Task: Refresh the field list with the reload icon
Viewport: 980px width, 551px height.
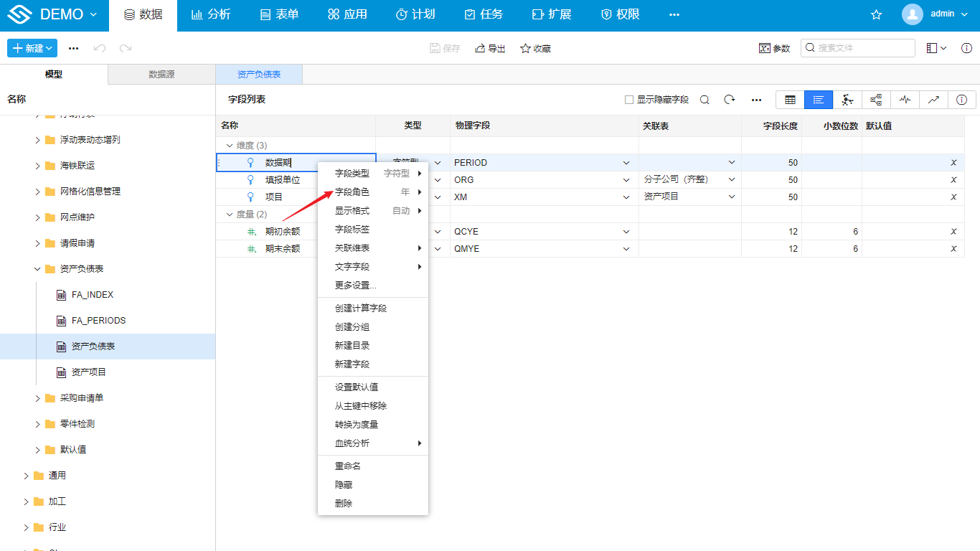Action: [x=730, y=99]
